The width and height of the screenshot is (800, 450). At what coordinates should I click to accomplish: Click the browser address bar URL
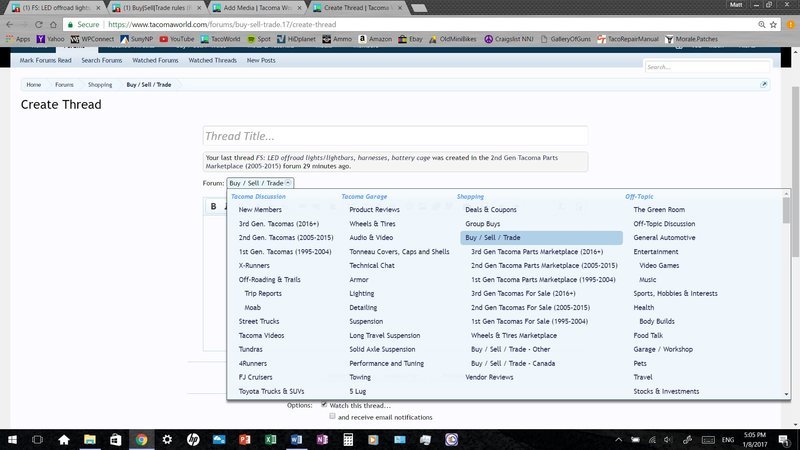[x=222, y=24]
